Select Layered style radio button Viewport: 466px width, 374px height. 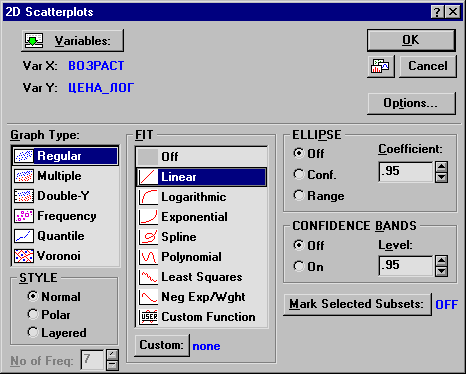tap(33, 332)
